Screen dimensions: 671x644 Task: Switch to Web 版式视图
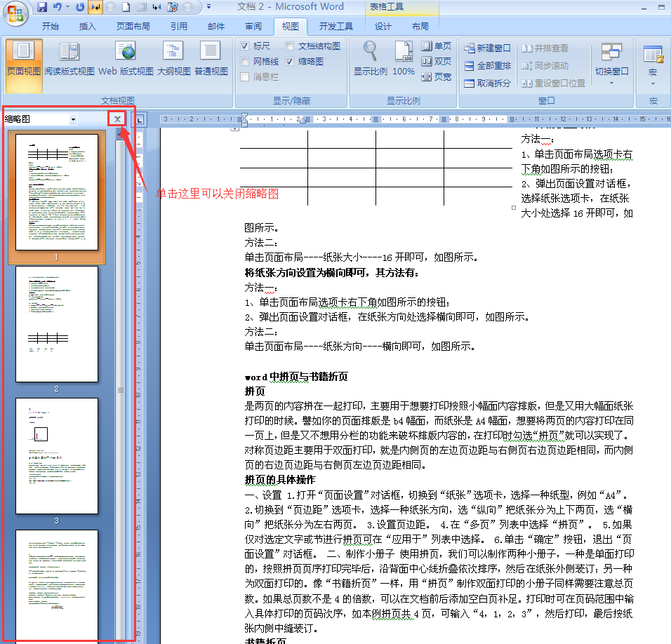pyautogui.click(x=126, y=60)
